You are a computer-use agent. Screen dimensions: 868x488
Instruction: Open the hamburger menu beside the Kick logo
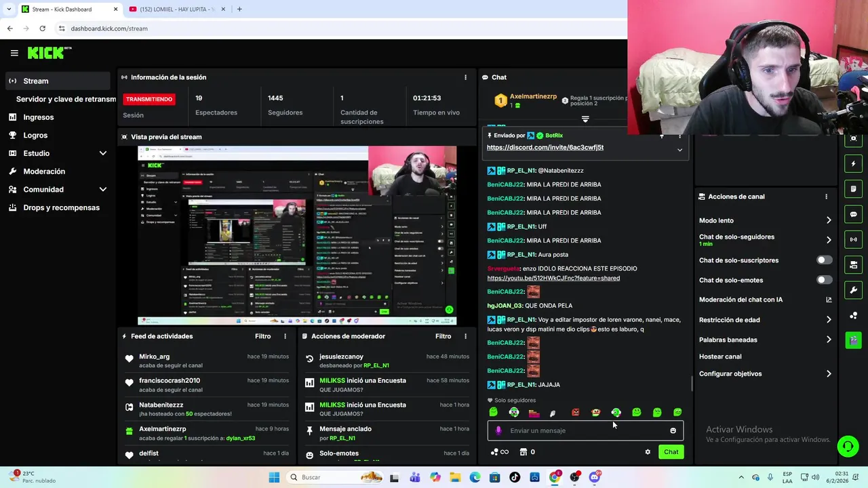[14, 53]
